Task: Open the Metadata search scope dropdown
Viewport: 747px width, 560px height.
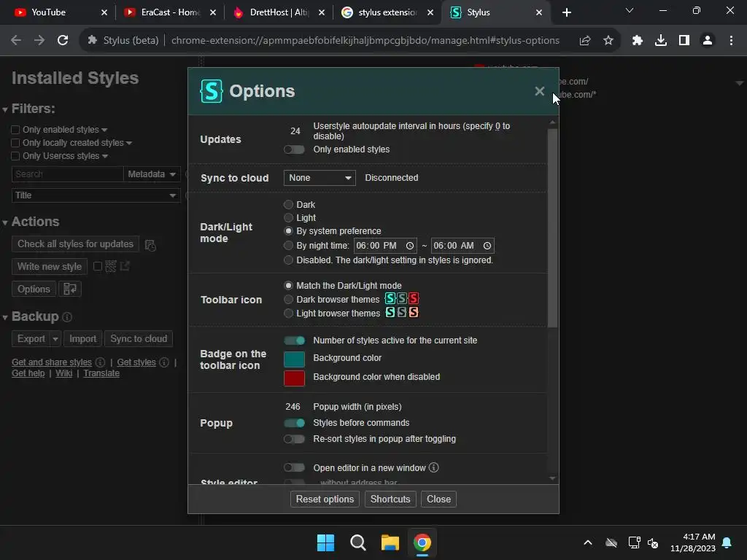Action: pyautogui.click(x=152, y=174)
